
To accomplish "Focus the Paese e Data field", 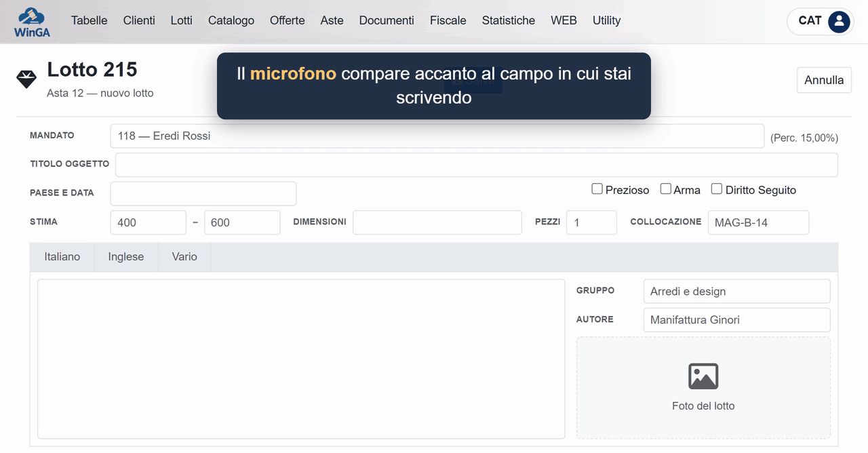I will (203, 193).
